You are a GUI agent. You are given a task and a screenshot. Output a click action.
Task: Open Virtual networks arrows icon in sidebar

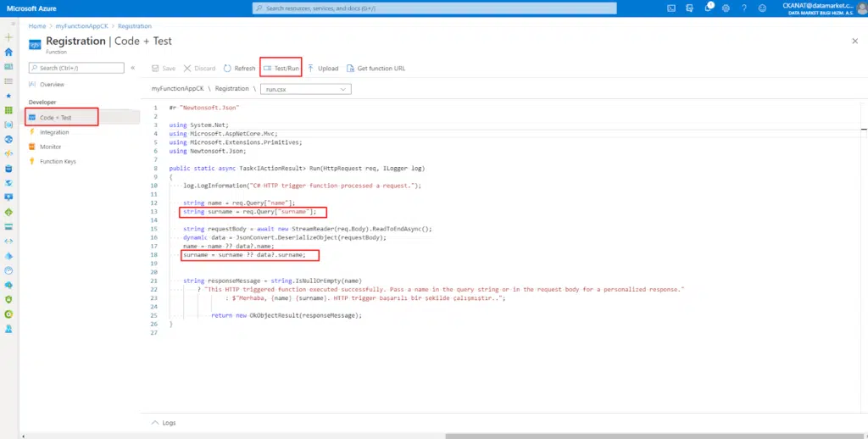coord(8,242)
